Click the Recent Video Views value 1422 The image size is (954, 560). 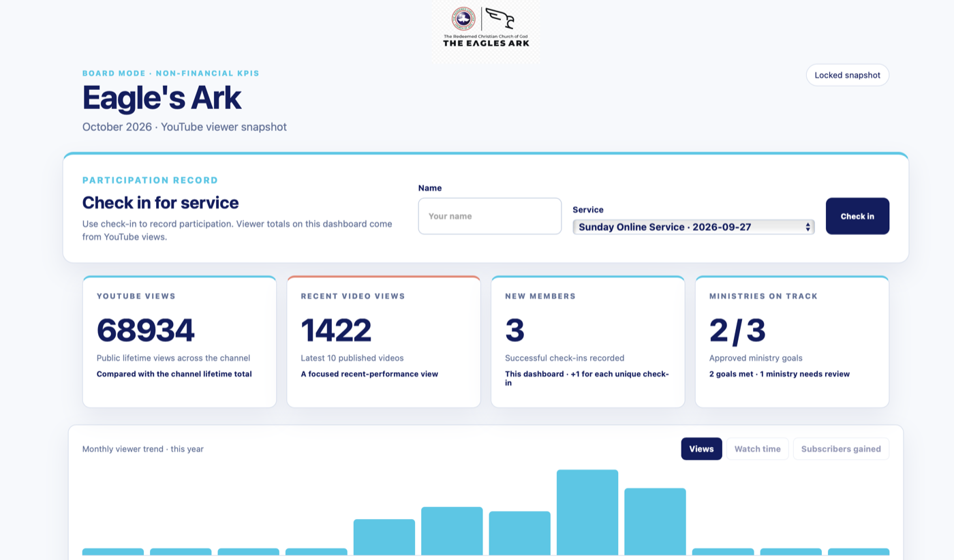coord(336,330)
